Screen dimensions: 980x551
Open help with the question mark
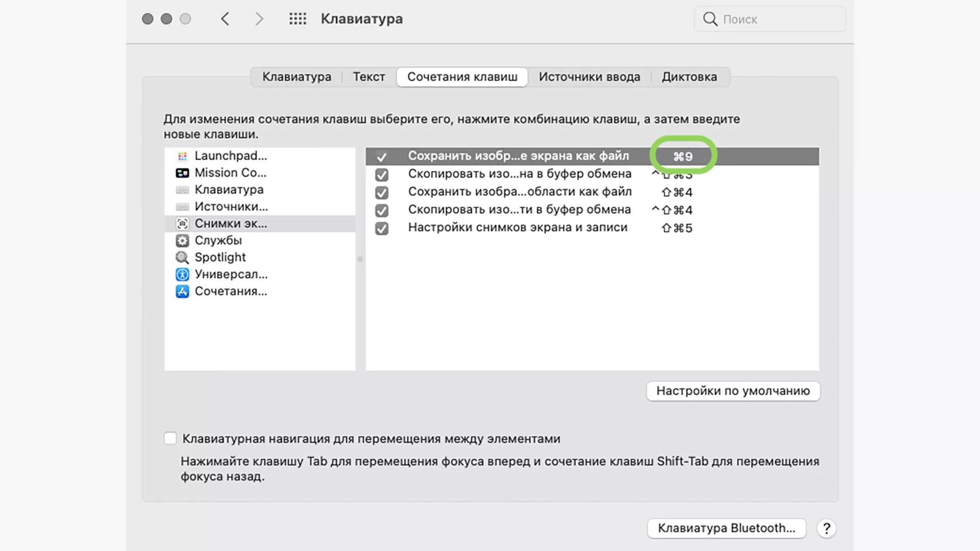pos(826,529)
